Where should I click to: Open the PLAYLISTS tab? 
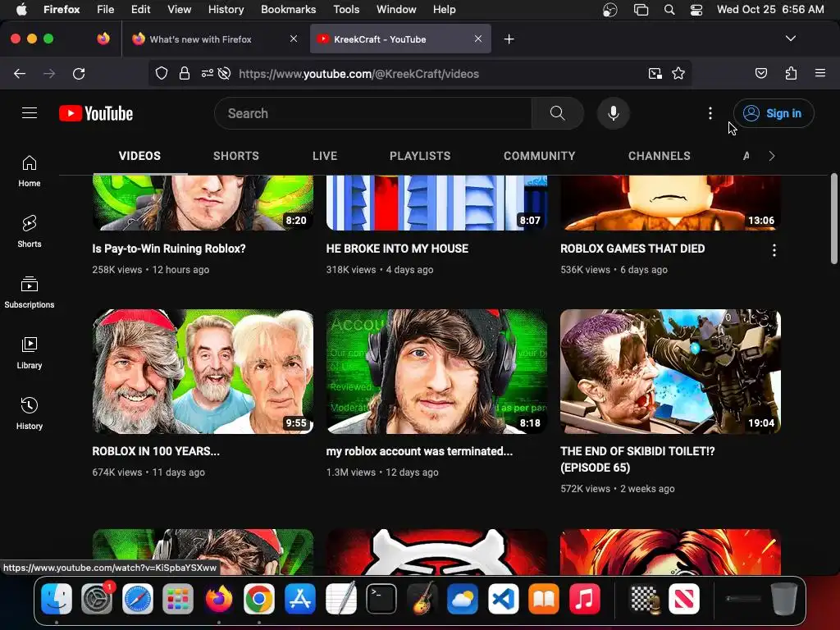(420, 156)
